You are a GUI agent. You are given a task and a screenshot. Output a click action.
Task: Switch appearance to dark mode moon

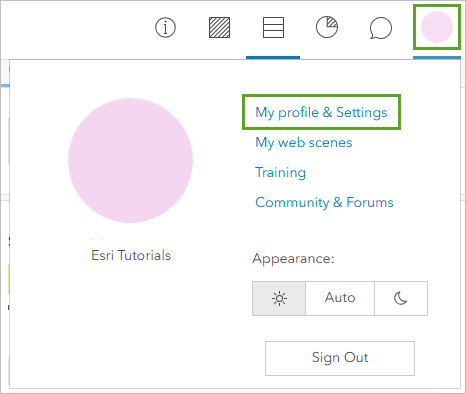(x=401, y=298)
